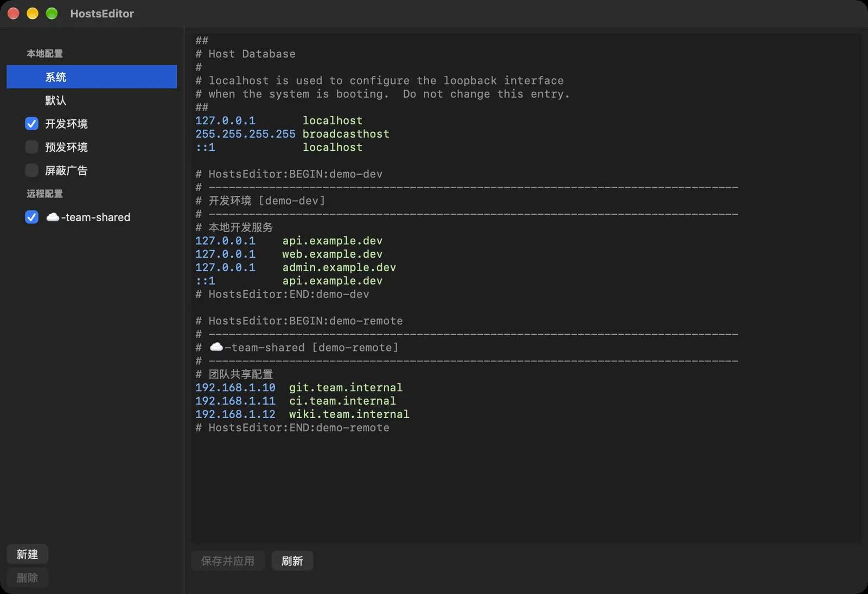Open the 预发环境 profile label
Image resolution: width=868 pixels, height=594 pixels.
[66, 147]
